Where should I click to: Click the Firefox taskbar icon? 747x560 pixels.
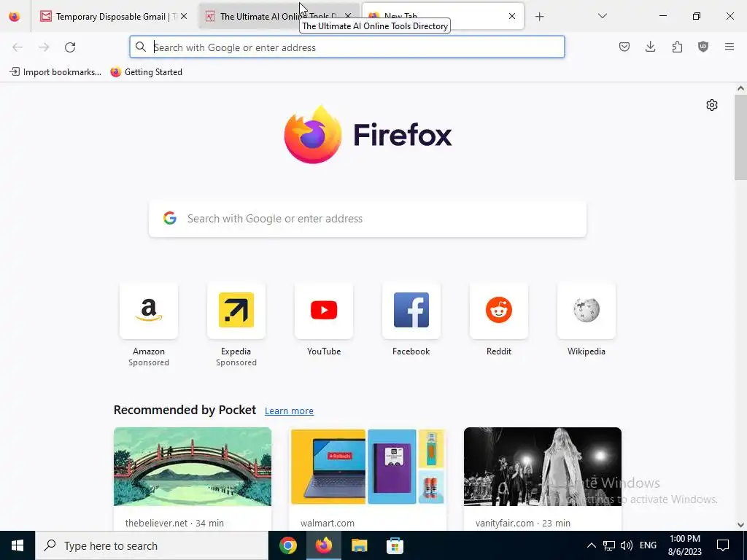click(x=323, y=545)
